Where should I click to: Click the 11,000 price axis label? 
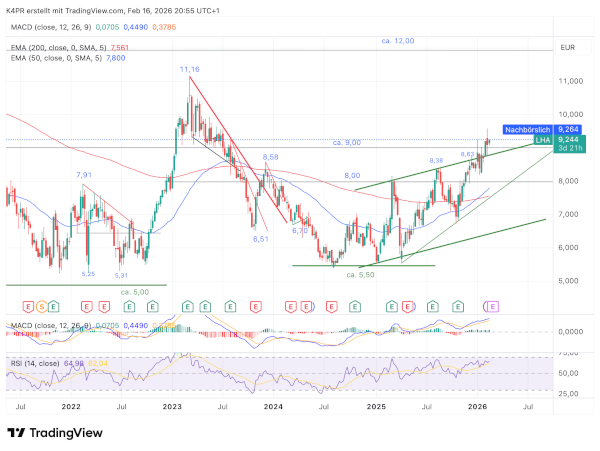[x=570, y=81]
